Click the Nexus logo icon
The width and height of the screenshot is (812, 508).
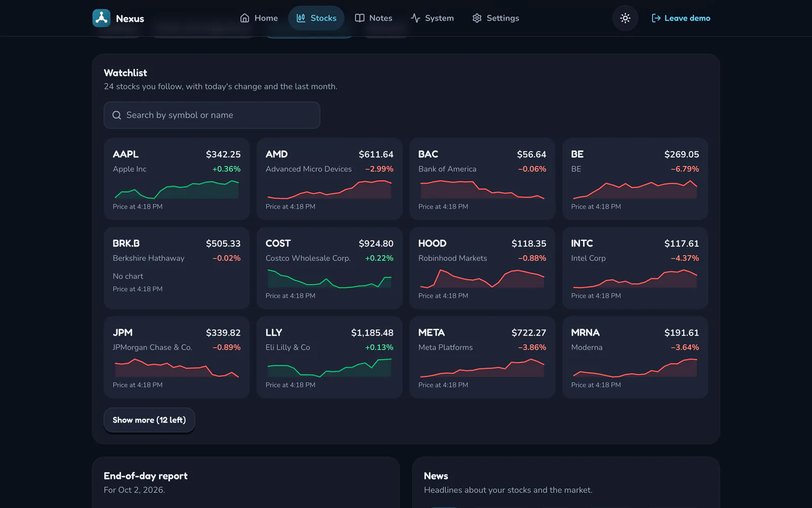coord(101,18)
